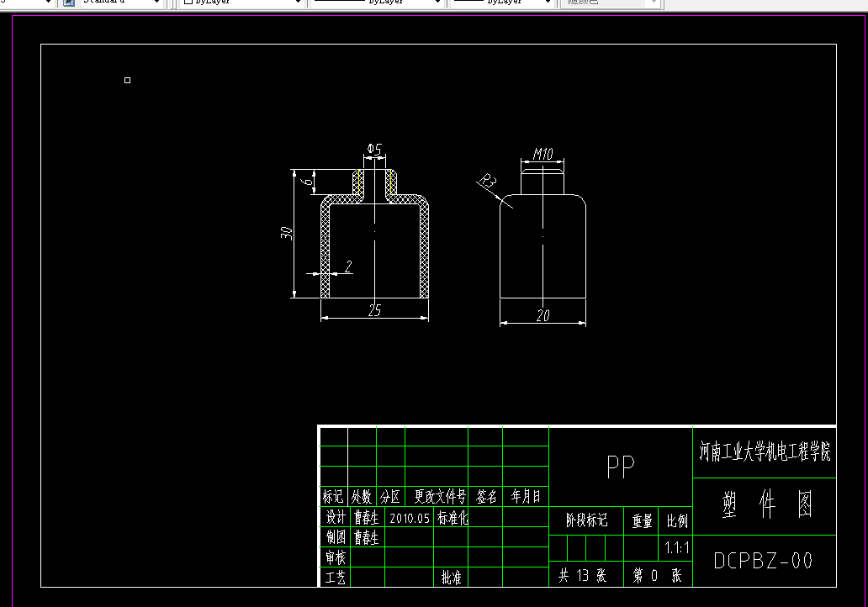The image size is (868, 607).
Task: Open the ByLayer lineweight dropdown
Action: 502,3
